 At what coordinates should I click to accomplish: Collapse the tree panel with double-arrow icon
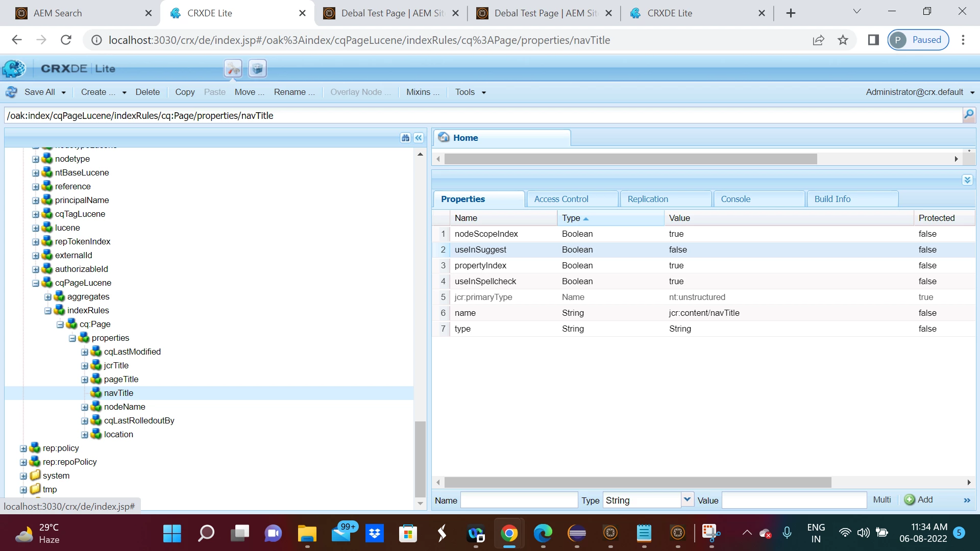point(419,138)
